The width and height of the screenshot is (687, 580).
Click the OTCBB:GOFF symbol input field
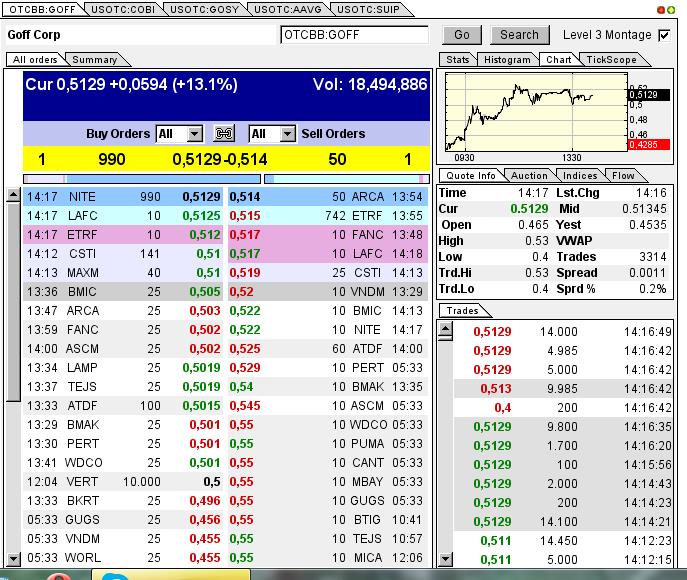click(x=354, y=35)
